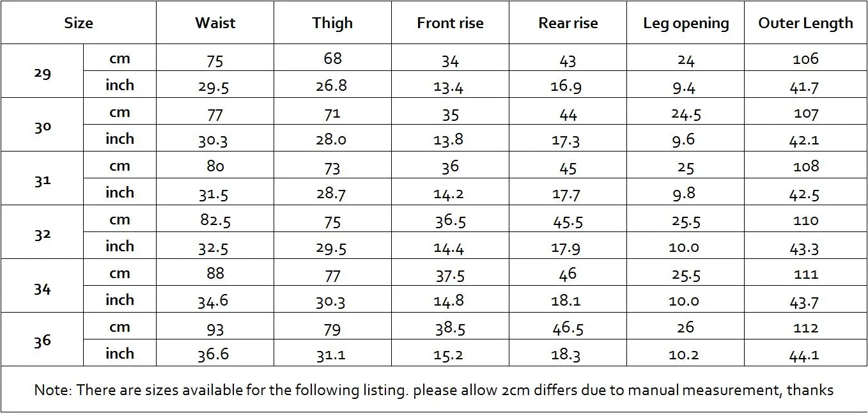
Task: Click the note text about manual measurement
Action: [x=433, y=389]
